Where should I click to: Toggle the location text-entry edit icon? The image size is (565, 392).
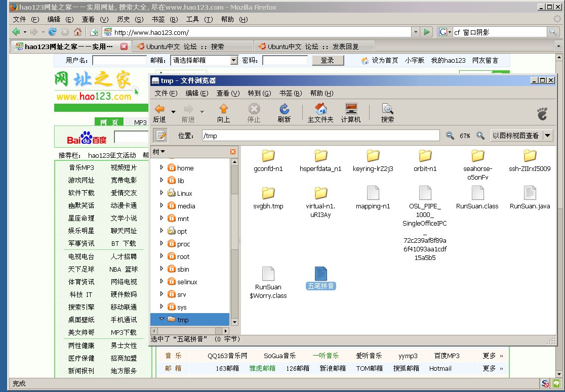tap(160, 136)
